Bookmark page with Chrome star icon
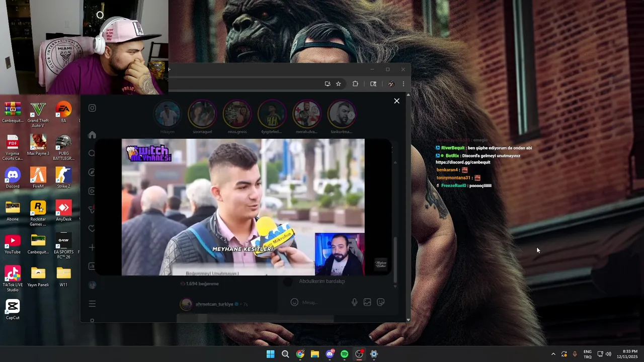 pyautogui.click(x=339, y=84)
